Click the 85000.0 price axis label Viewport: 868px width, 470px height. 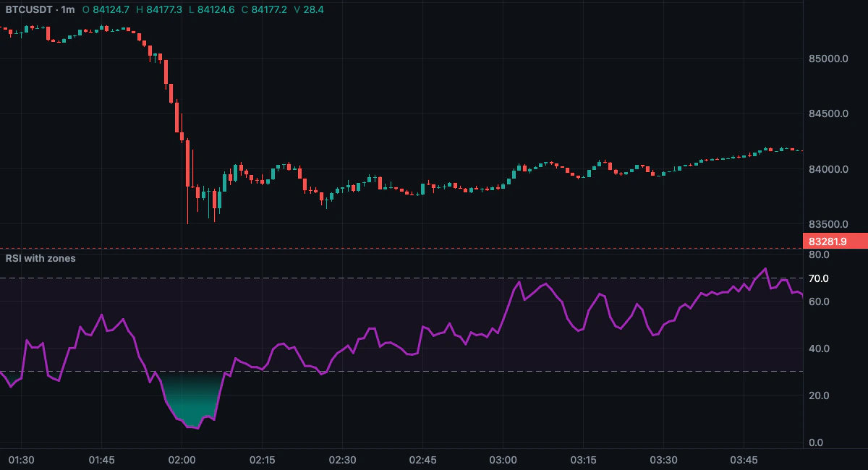click(828, 59)
